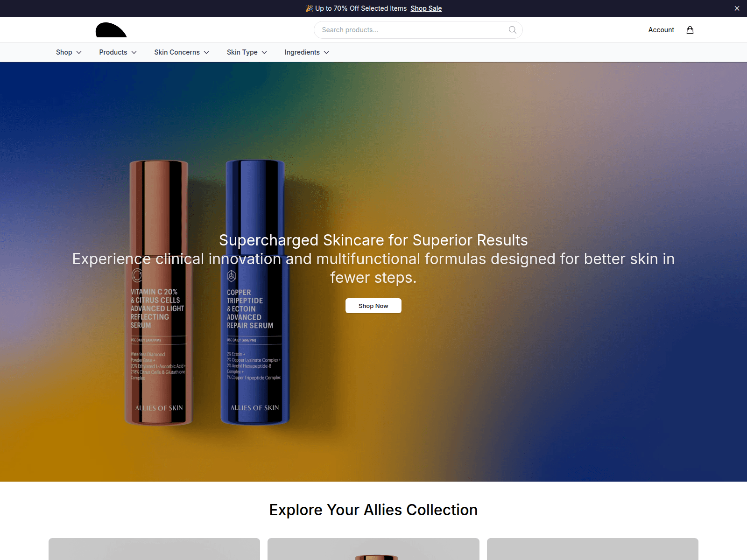Image resolution: width=747 pixels, height=560 pixels.
Task: Click the Explore Your Allies Collection heading
Action: pyautogui.click(x=373, y=510)
